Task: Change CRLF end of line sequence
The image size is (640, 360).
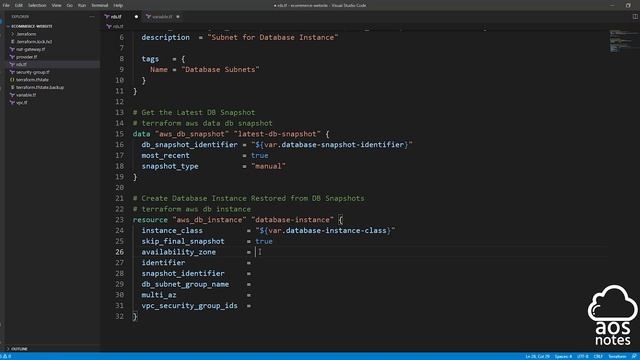Action: point(598,356)
